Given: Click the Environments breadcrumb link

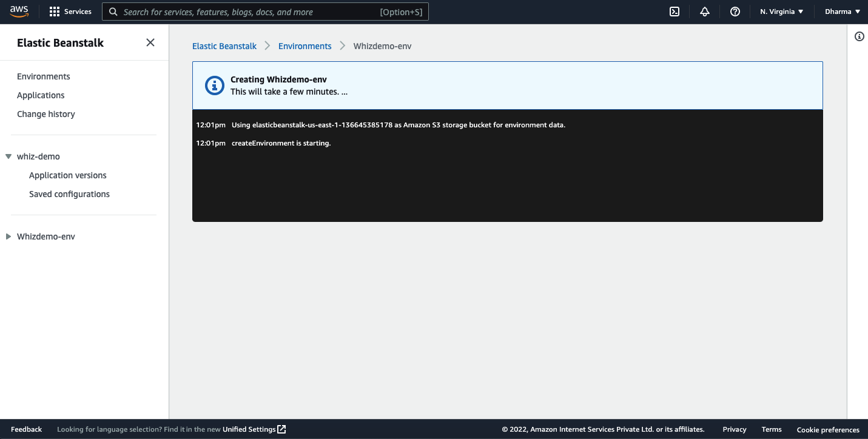Looking at the screenshot, I should (x=305, y=46).
